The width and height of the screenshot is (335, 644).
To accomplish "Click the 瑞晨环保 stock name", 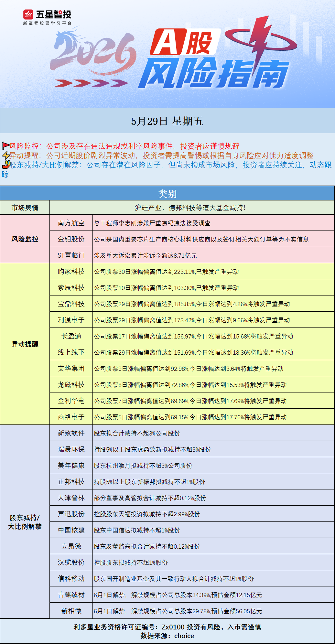I will (x=71, y=449).
